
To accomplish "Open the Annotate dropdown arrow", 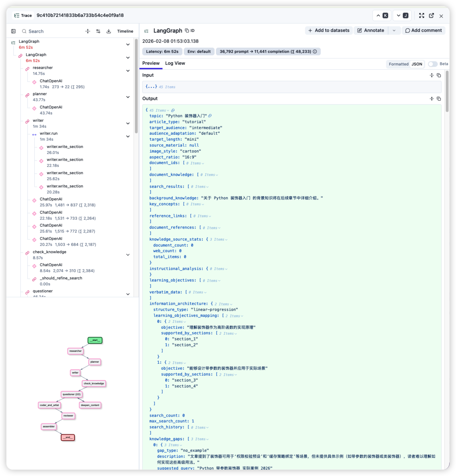I will 394,30.
